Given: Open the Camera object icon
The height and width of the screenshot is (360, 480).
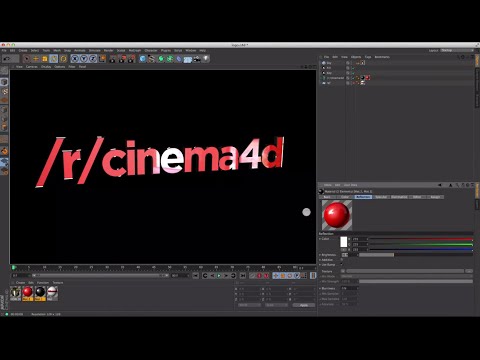Looking at the screenshot, I should pos(197,59).
